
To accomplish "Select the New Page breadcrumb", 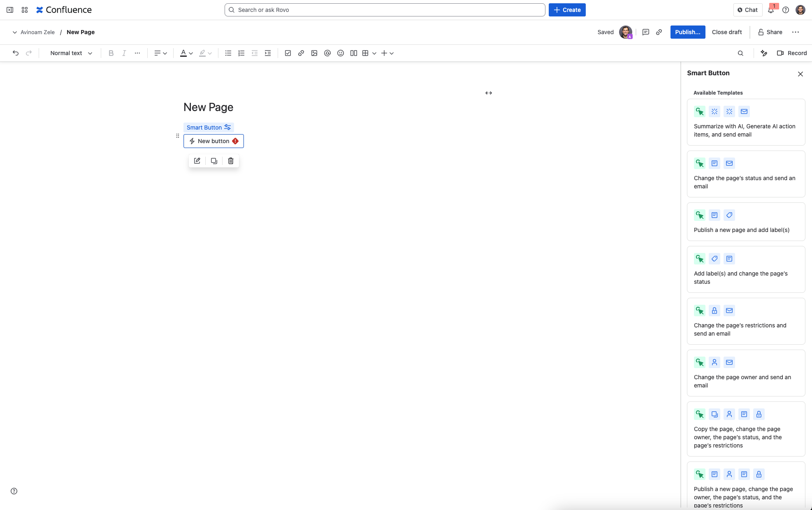I will [81, 32].
